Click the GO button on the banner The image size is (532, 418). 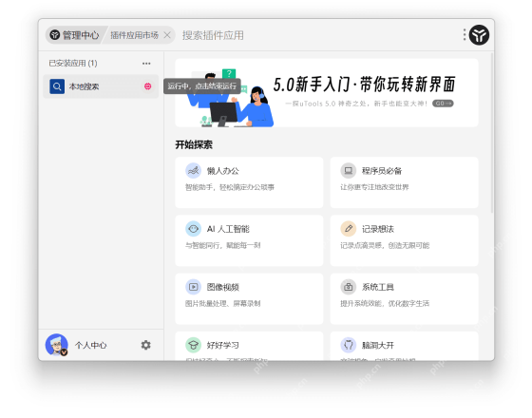pyautogui.click(x=443, y=104)
